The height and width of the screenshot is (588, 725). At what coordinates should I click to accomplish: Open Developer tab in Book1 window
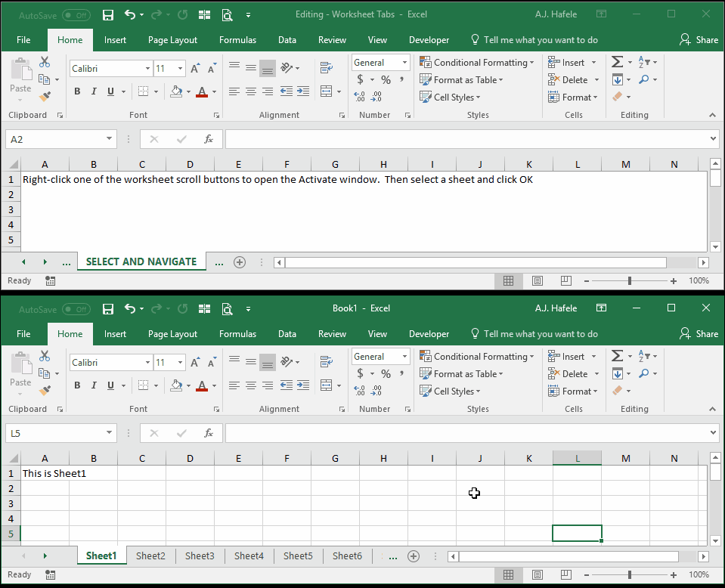429,334
